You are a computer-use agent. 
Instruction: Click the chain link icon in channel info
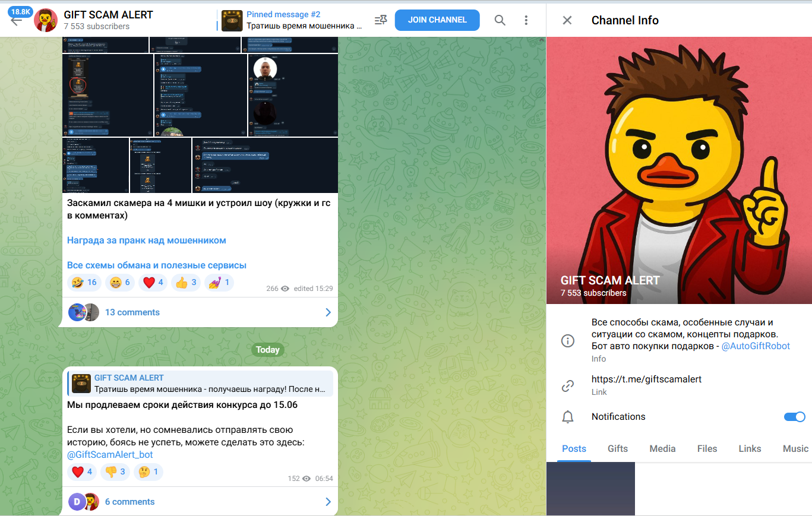(568, 386)
